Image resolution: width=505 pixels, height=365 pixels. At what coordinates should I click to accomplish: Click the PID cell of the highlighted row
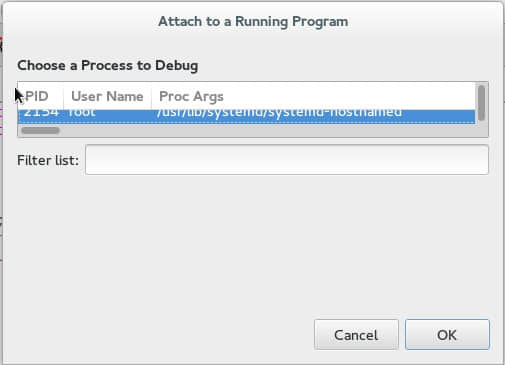tap(41, 115)
